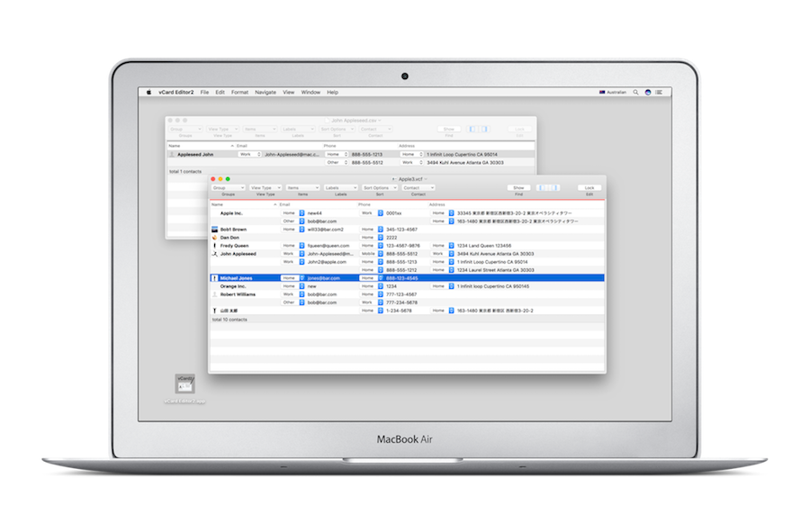Click Michael Jones's contact photo
Viewport: 810px width, 532px height.
tap(215, 278)
